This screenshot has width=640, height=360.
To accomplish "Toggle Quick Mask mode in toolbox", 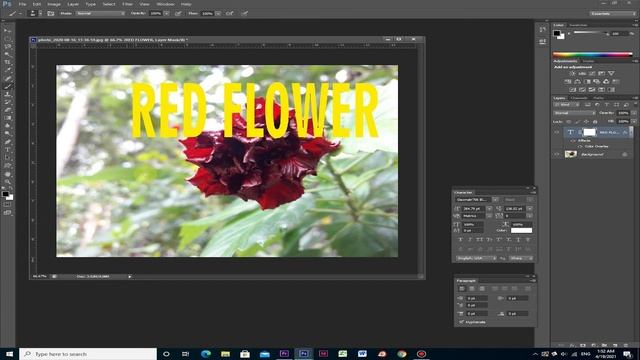I will (x=7, y=204).
